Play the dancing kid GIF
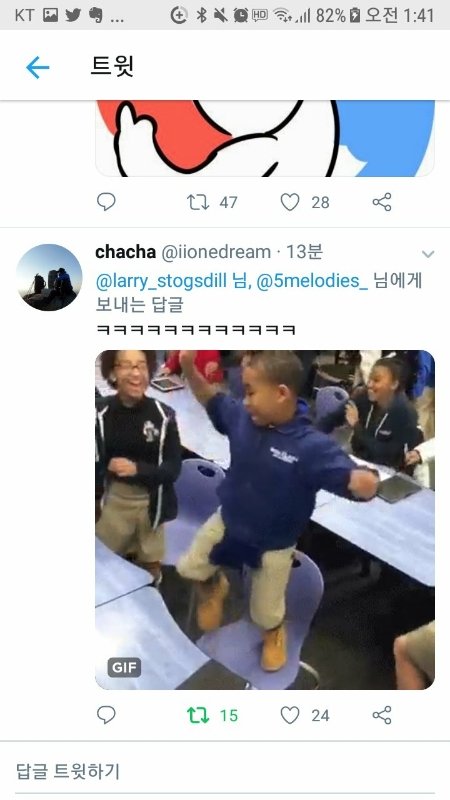The height and width of the screenshot is (800, 450). pos(265,519)
